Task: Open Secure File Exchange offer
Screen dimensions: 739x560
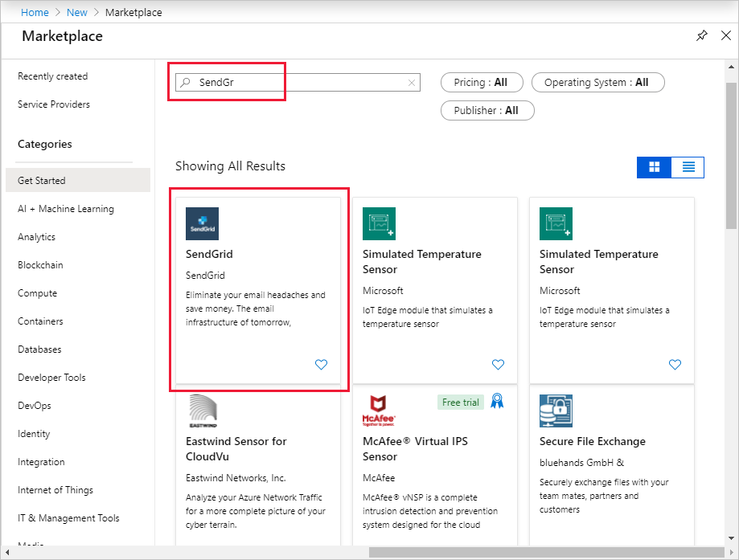Action: pyautogui.click(x=593, y=442)
